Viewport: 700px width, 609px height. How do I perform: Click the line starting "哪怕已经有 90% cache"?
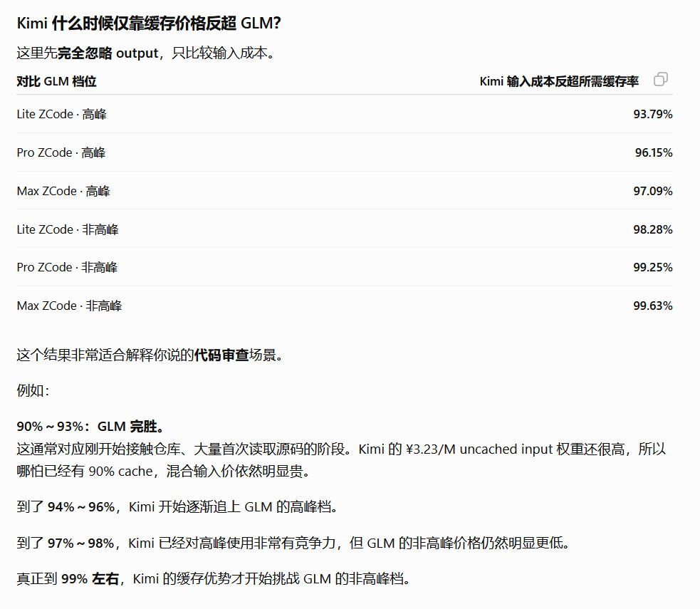pyautogui.click(x=163, y=472)
